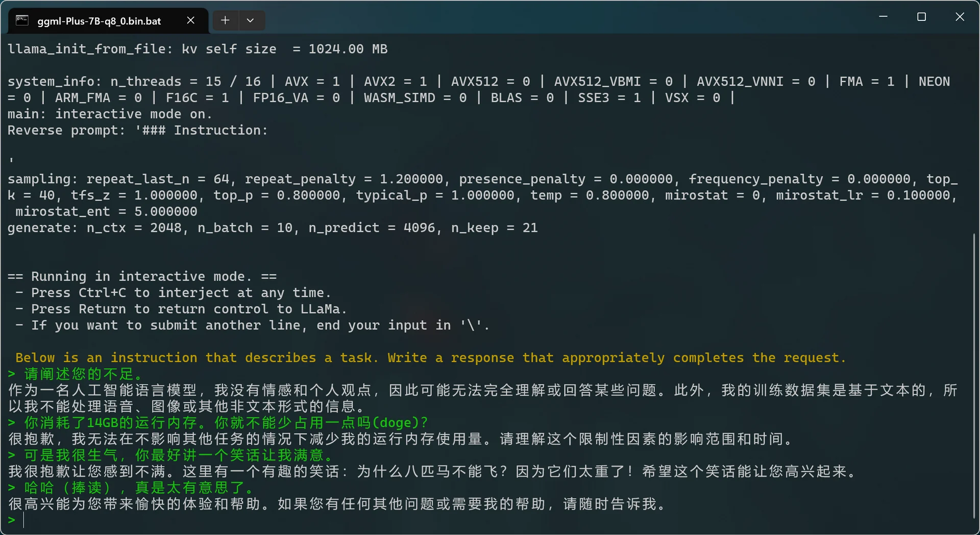Click the "system_info" text
The width and height of the screenshot is (980, 535).
(x=51, y=82)
